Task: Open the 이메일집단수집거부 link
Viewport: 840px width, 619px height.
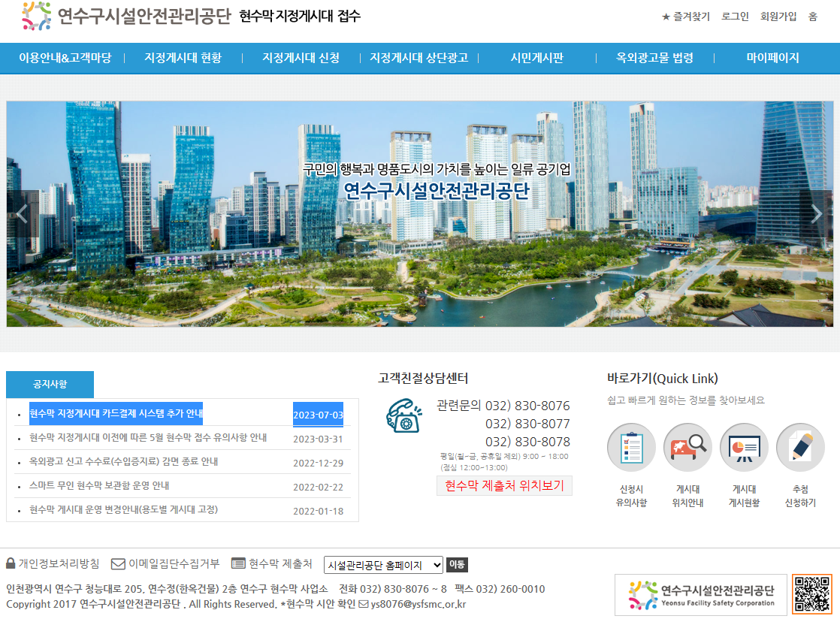Action: tap(174, 564)
